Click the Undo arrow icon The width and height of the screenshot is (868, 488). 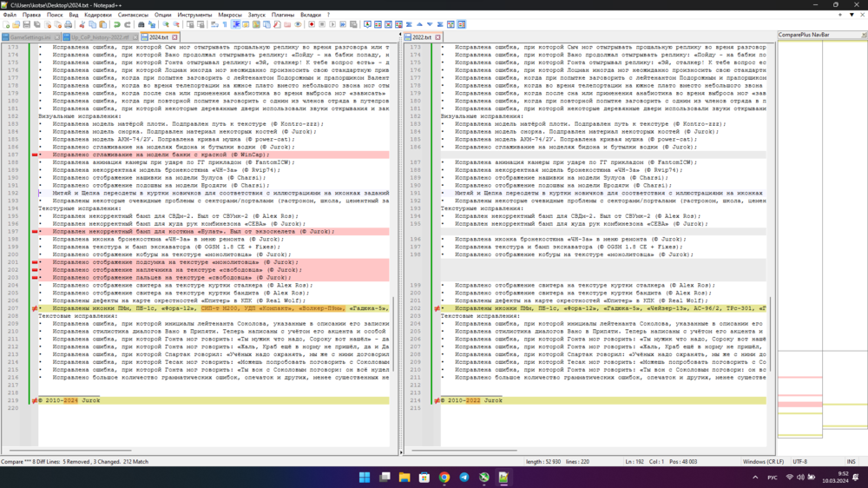pyautogui.click(x=118, y=24)
